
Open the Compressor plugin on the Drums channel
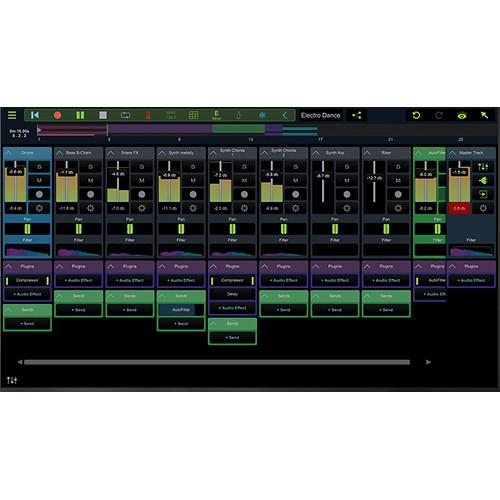pyautogui.click(x=27, y=280)
